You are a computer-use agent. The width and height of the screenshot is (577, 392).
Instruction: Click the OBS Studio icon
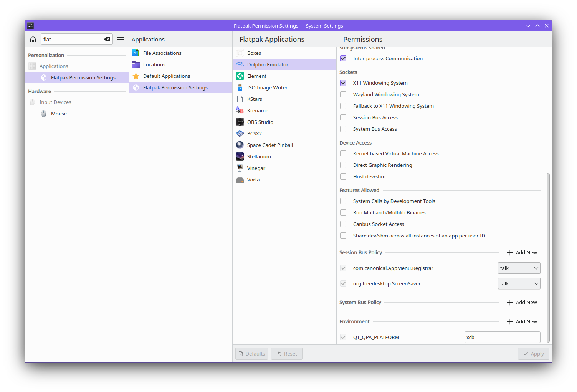(x=240, y=122)
